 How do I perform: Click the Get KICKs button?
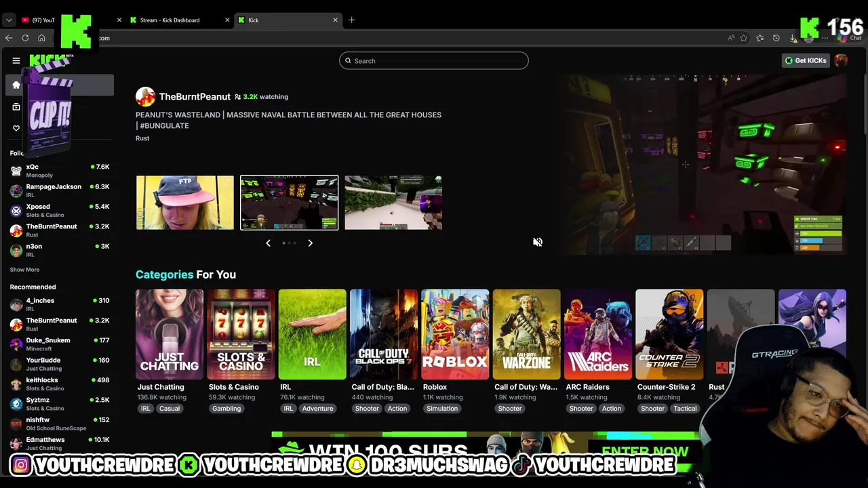click(x=806, y=60)
